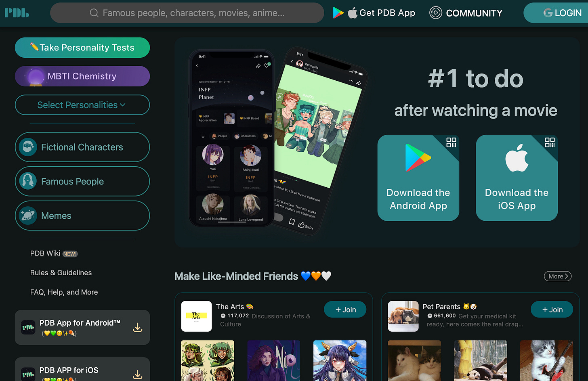Click the LOGIN button
This screenshot has width=588, height=381.
click(556, 13)
